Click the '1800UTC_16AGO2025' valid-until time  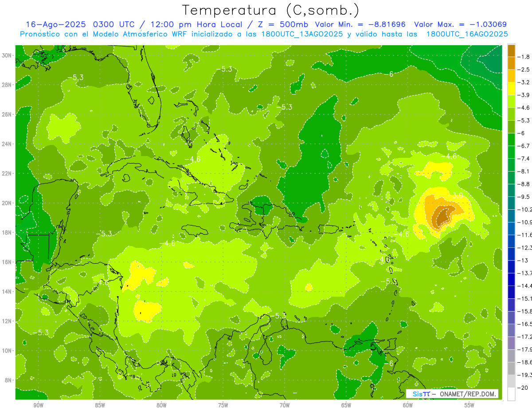coord(467,34)
